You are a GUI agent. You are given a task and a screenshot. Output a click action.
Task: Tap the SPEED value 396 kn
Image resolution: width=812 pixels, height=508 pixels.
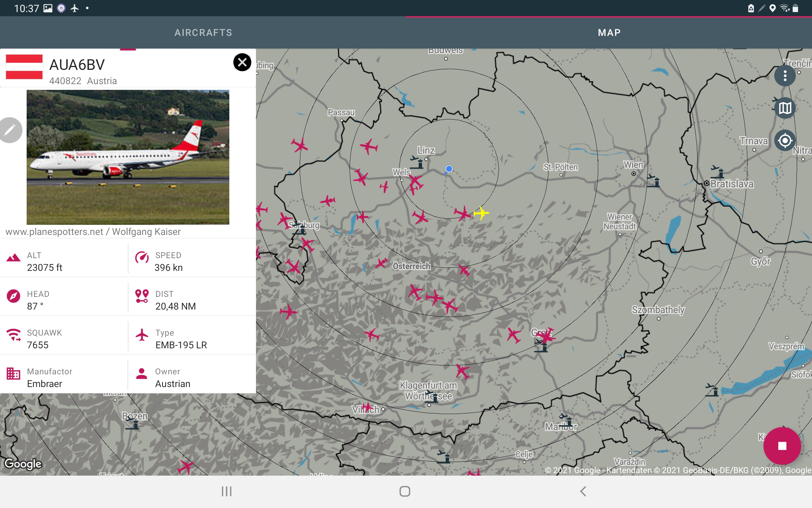pyautogui.click(x=168, y=267)
